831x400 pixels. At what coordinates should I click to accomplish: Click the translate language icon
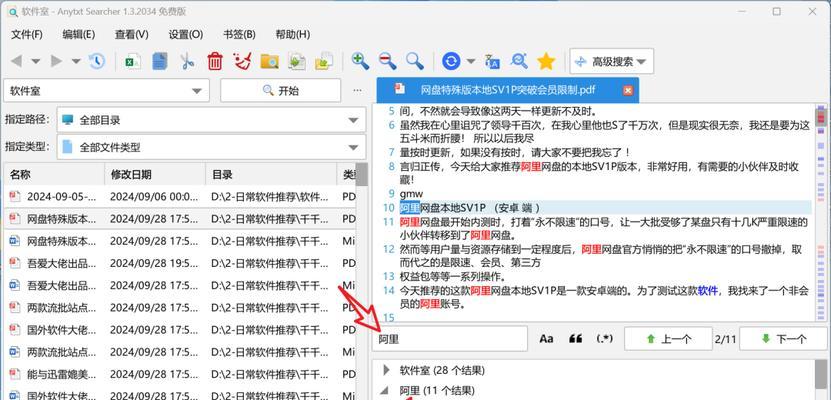coord(492,61)
